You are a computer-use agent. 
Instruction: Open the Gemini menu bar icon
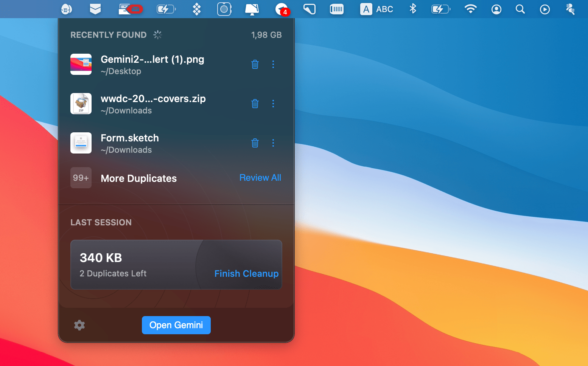click(x=67, y=9)
